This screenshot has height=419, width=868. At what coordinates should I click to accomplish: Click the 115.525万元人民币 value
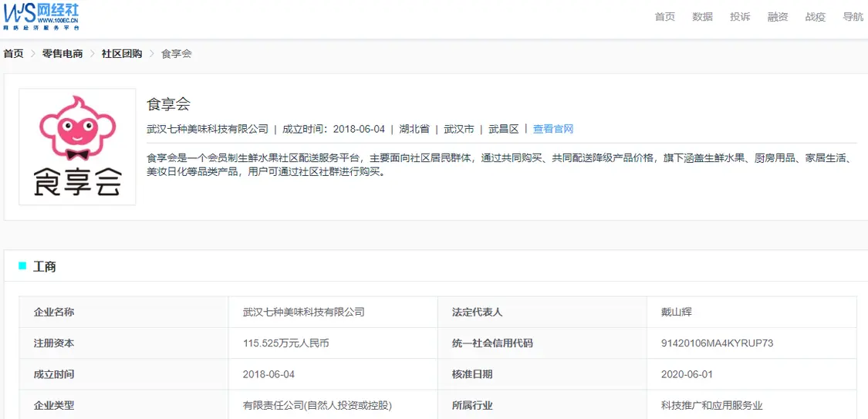click(x=286, y=343)
